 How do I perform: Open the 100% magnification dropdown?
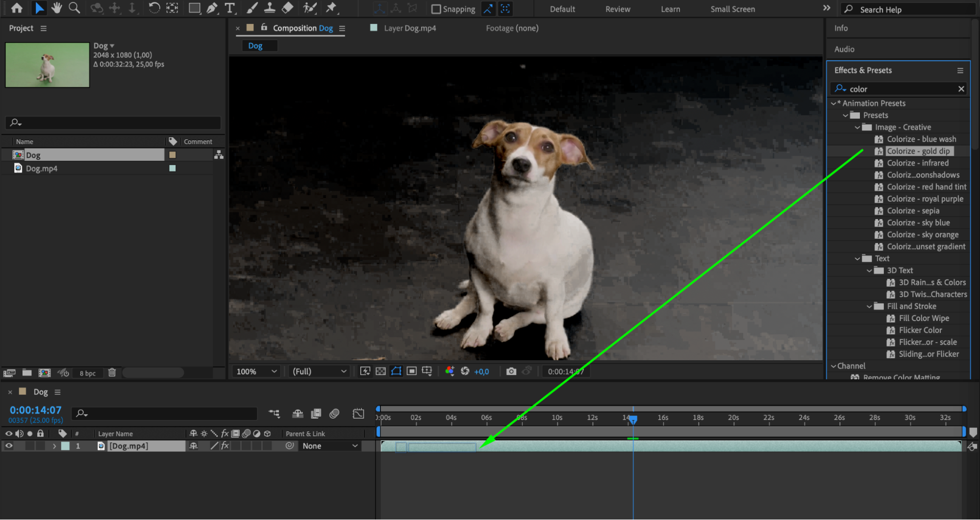256,371
